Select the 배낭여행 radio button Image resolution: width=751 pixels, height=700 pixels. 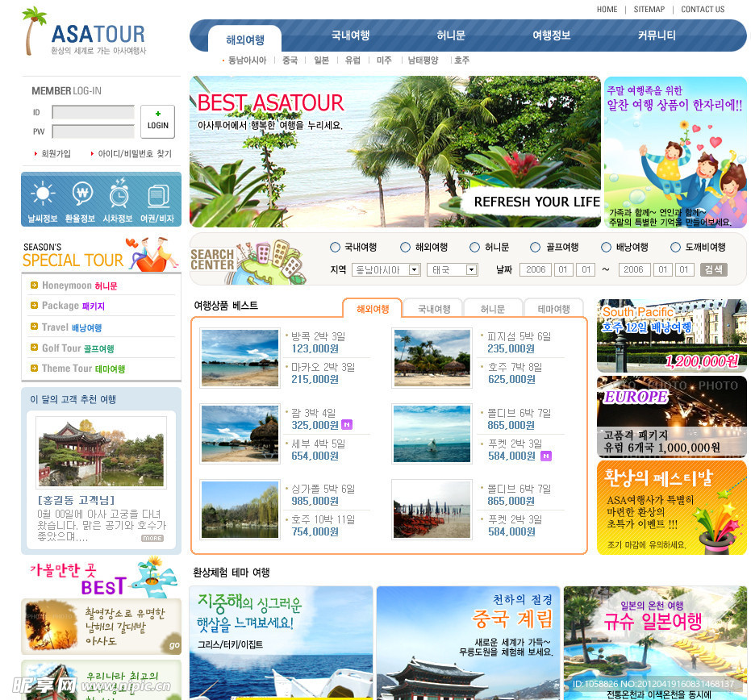[x=606, y=247]
